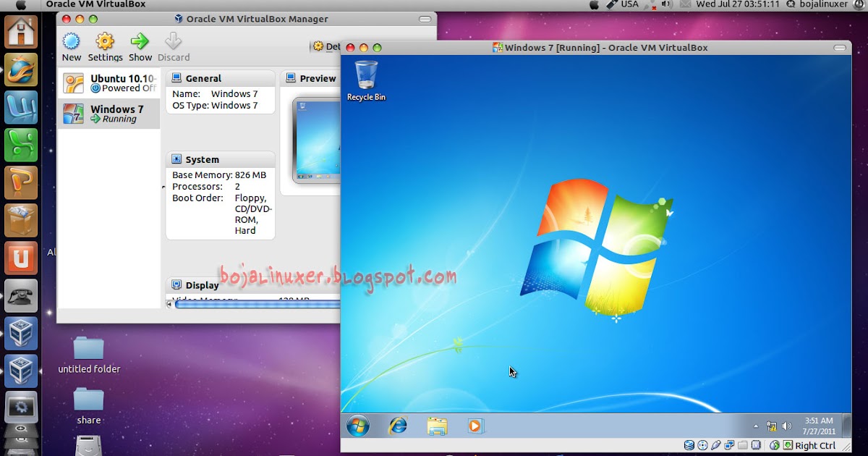This screenshot has height=456, width=868.
Task: Click Recycle Bin icon on Windows desktop
Action: click(x=366, y=81)
